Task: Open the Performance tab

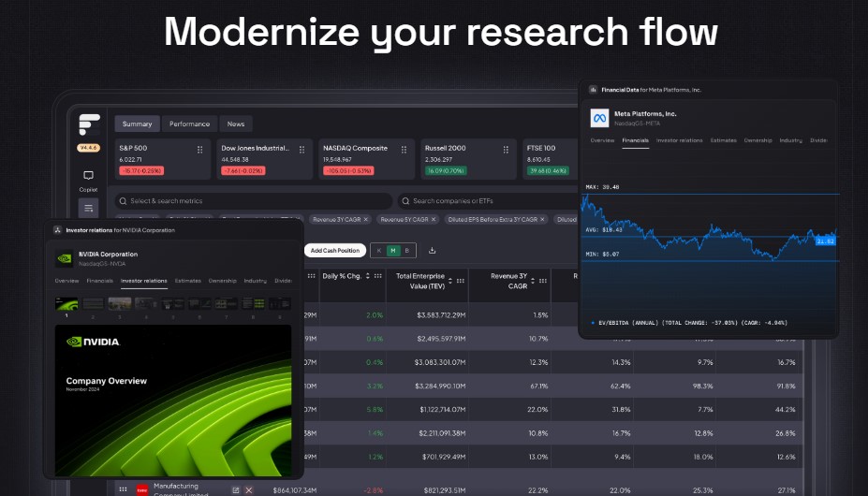Action: (x=189, y=124)
